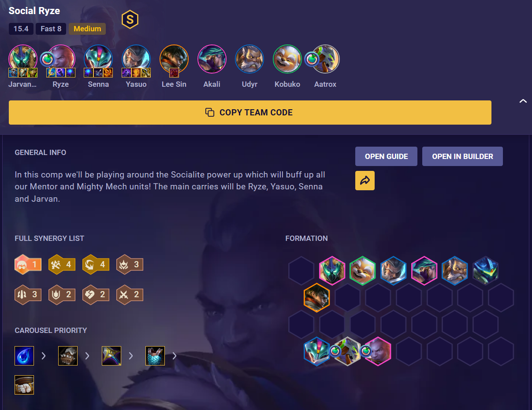Click the Chain Vest carousel item icon
The height and width of the screenshot is (410, 532).
pyautogui.click(x=155, y=355)
